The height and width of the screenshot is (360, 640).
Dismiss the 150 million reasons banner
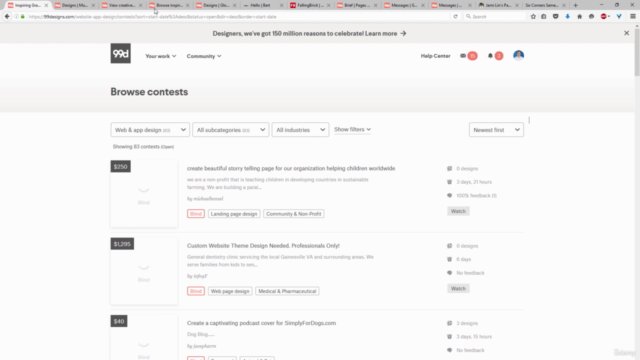point(627,33)
